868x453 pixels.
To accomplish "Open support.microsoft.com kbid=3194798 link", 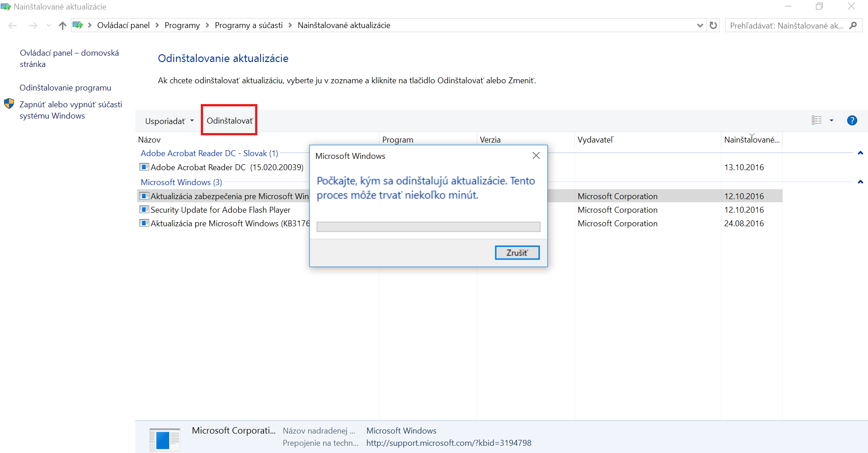I will (449, 443).
